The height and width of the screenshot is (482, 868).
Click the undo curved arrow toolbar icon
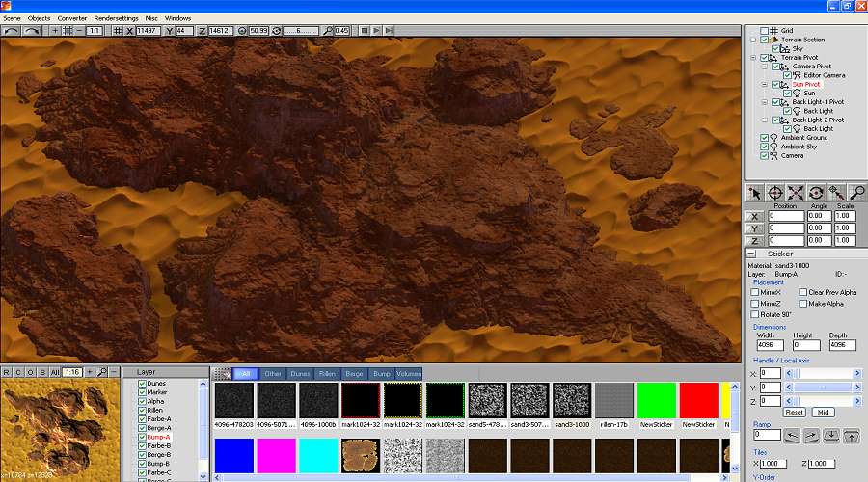[x=13, y=31]
